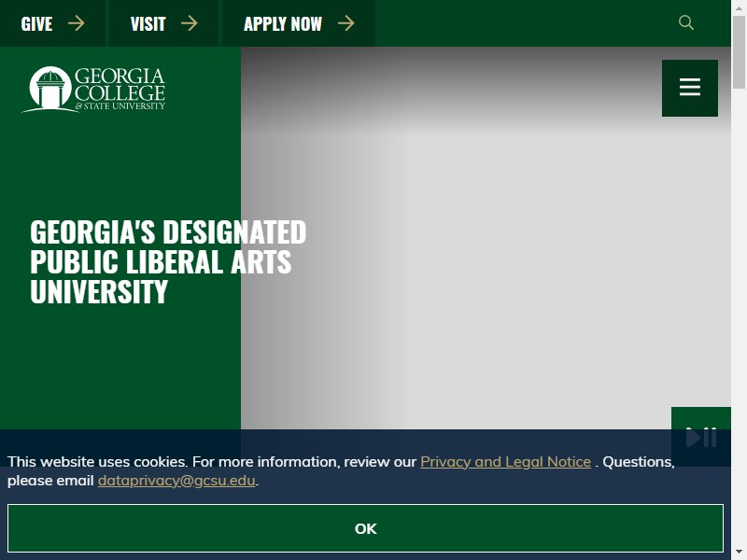
Task: Open the Privacy and Legal Notice link
Action: click(x=505, y=462)
